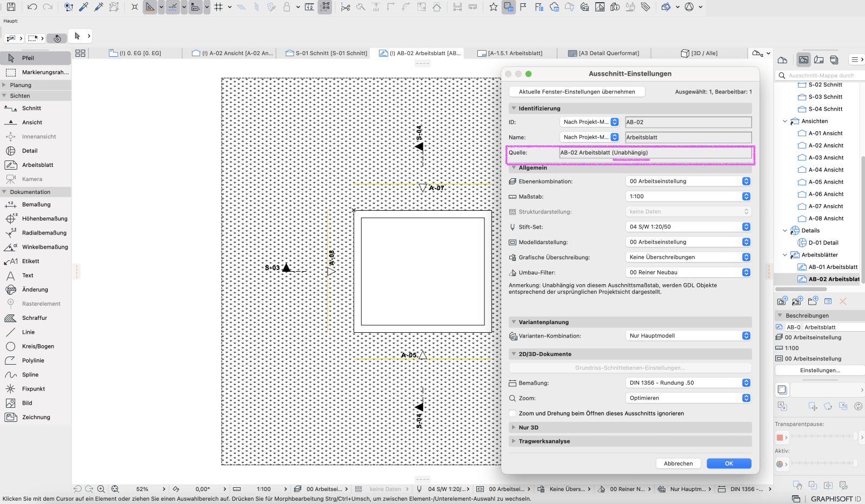The width and height of the screenshot is (865, 504).
Task: Collapse the Ansichten tree folder
Action: [x=785, y=121]
